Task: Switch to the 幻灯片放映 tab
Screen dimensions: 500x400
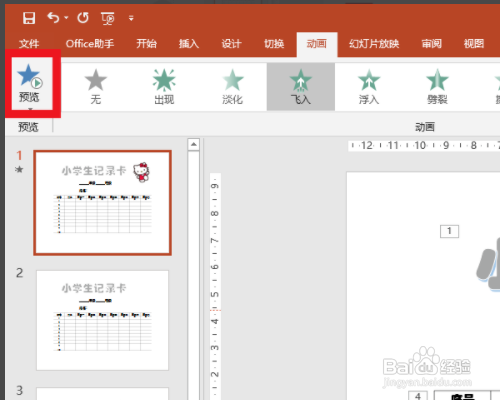Action: 374,44
